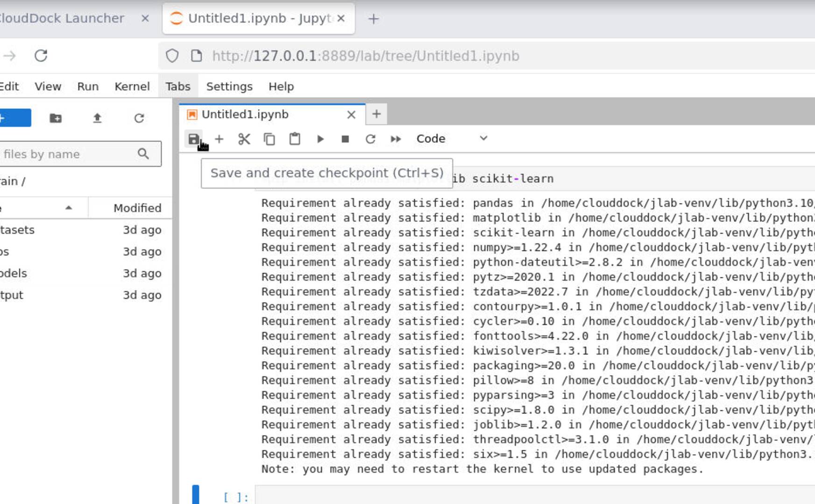Insert a cell below with plus icon
Screen dimensions: 815x504
[219, 139]
